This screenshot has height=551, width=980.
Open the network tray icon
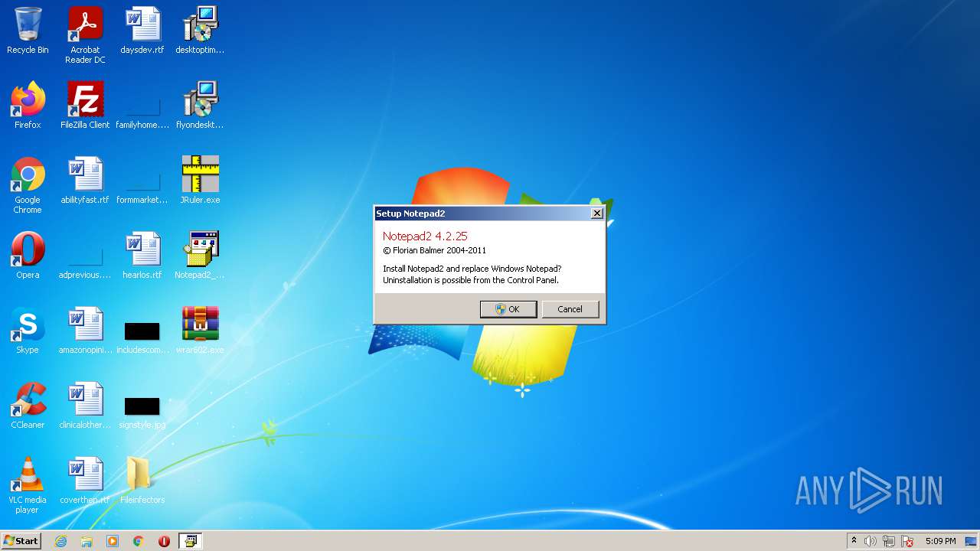coord(889,541)
